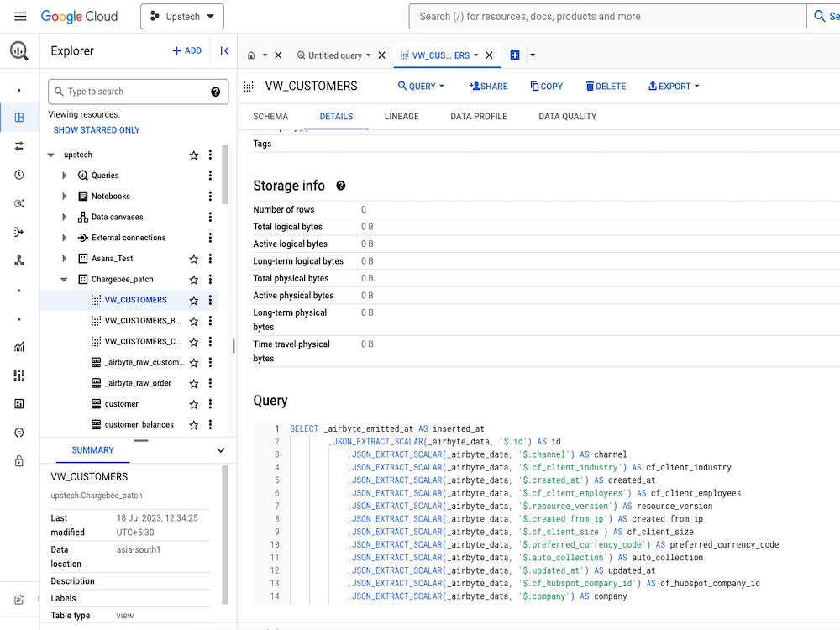Expand the Queries node
The height and width of the screenshot is (630, 840).
[65, 176]
